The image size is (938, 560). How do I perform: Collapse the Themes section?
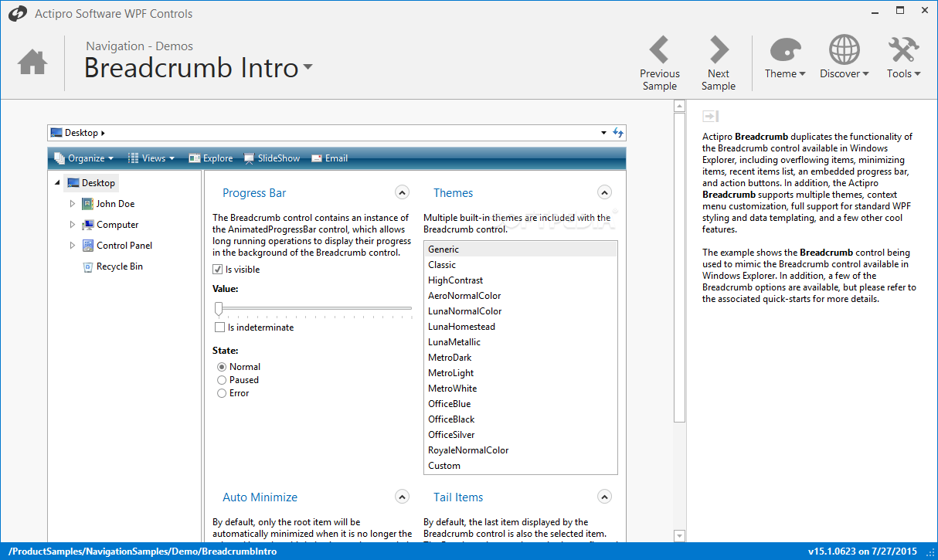tap(605, 192)
